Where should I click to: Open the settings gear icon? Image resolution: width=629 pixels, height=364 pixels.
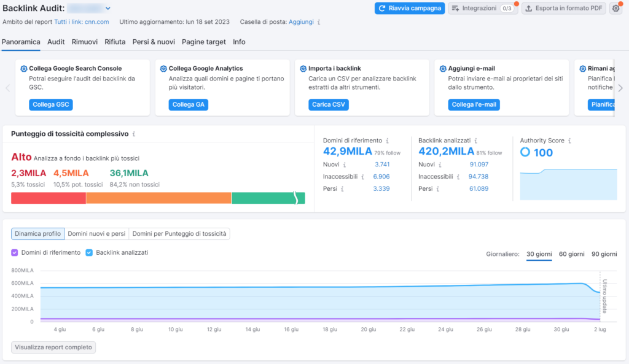click(x=616, y=8)
